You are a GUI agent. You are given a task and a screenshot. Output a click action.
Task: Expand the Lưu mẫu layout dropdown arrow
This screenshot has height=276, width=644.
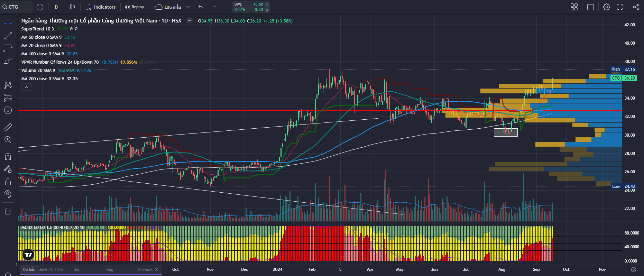click(188, 7)
